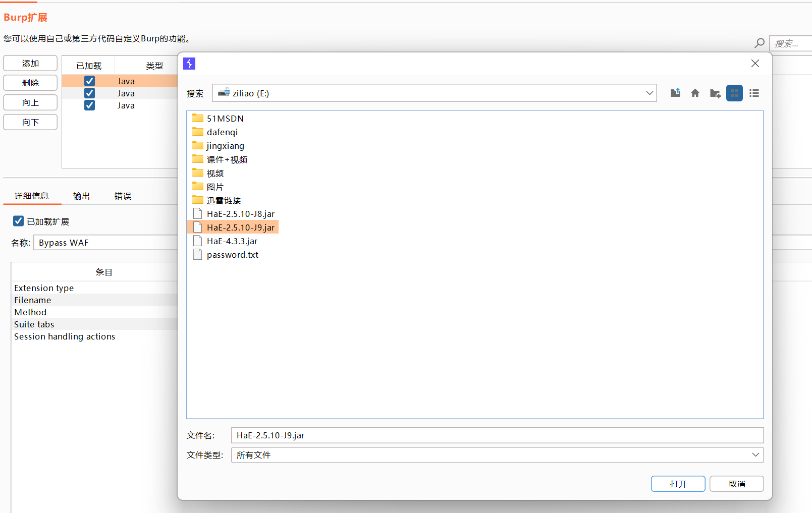
Task: Click the Burp lightning logo in dialog title
Action: click(x=189, y=64)
